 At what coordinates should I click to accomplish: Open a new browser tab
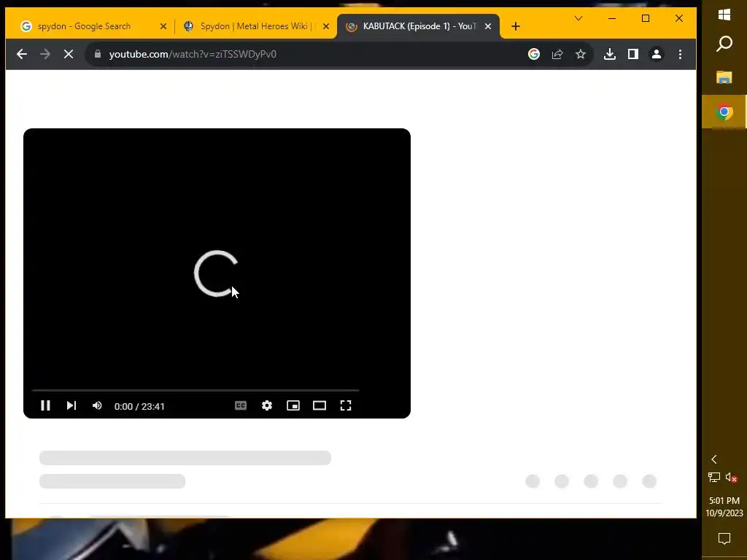(x=516, y=26)
